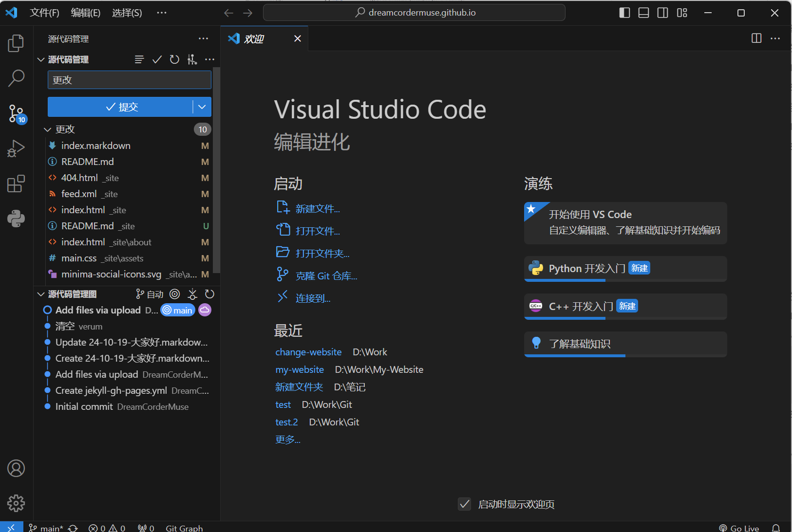Open notifications bell in status bar
The height and width of the screenshot is (532, 792).
[x=776, y=528]
